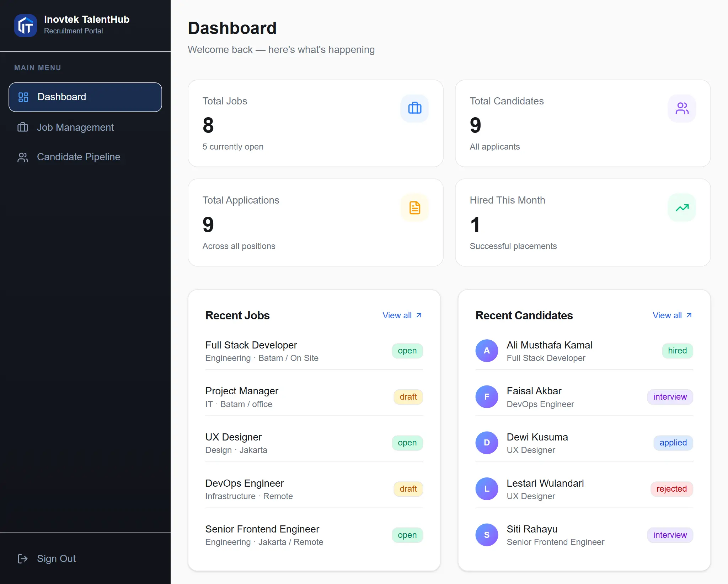Click the Full Stack Developer job title
728x584 pixels.
251,345
